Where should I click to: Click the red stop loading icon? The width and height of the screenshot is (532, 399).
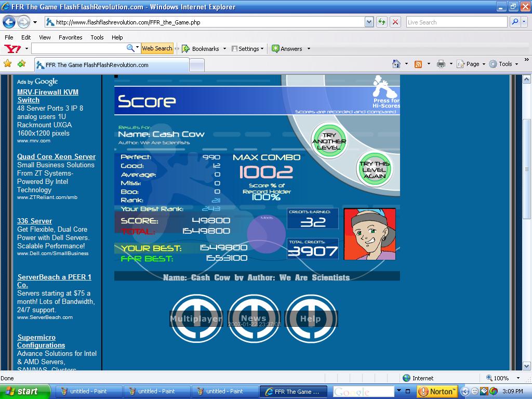pos(395,22)
